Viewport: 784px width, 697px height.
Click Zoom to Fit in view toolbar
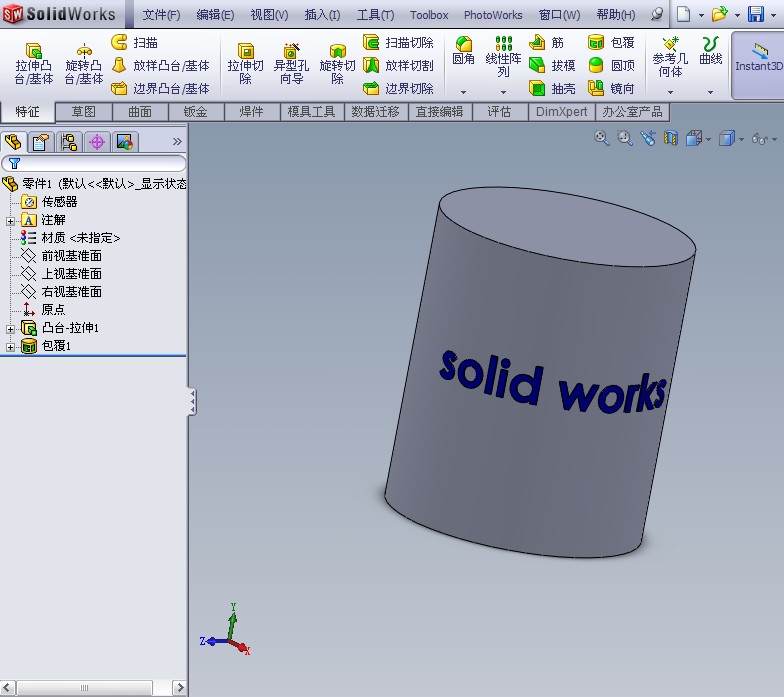[x=602, y=138]
